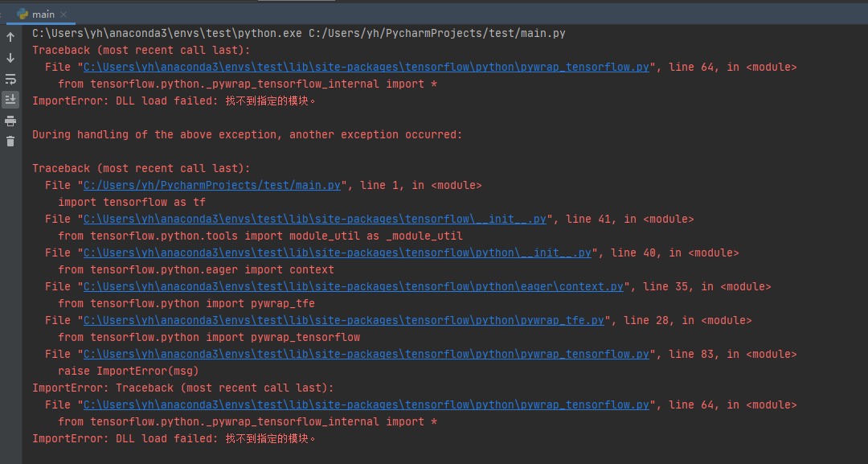Click the Up the Stack Trace arrow
This screenshot has width=868, height=464.
[10, 37]
